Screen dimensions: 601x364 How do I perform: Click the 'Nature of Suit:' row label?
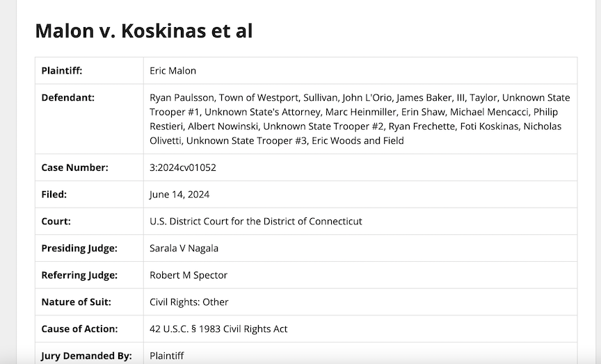[76, 302]
